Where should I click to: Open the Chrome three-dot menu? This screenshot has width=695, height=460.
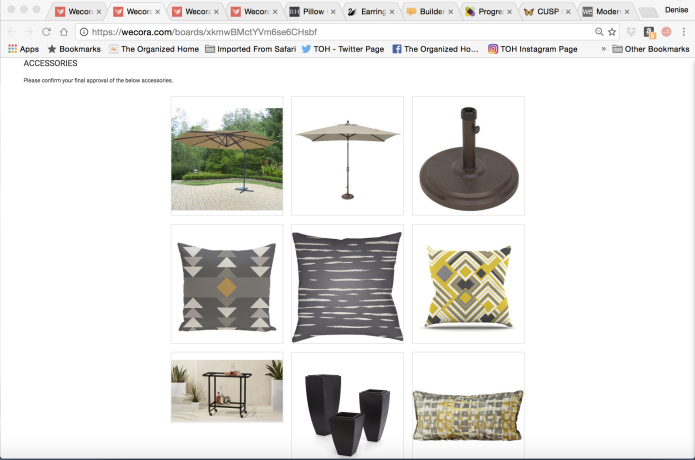[x=683, y=32]
